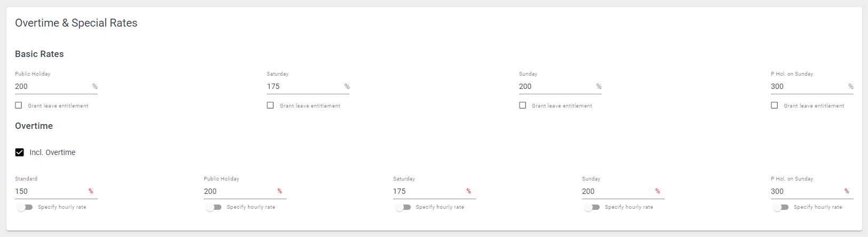Viewport: 868px width, 237px height.
Task: Turn on hourly rate for P Hol. on Sunday overtime
Action: 781,207
